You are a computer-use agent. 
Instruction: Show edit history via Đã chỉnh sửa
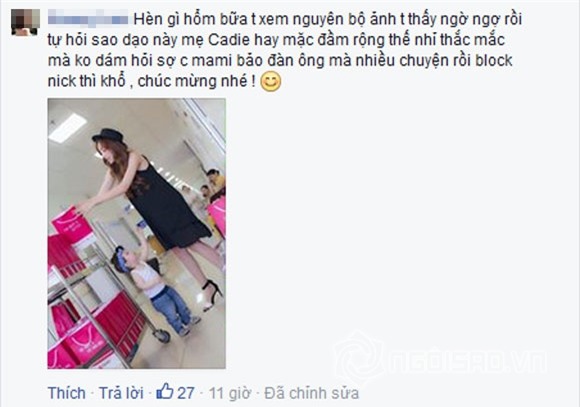[311, 393]
